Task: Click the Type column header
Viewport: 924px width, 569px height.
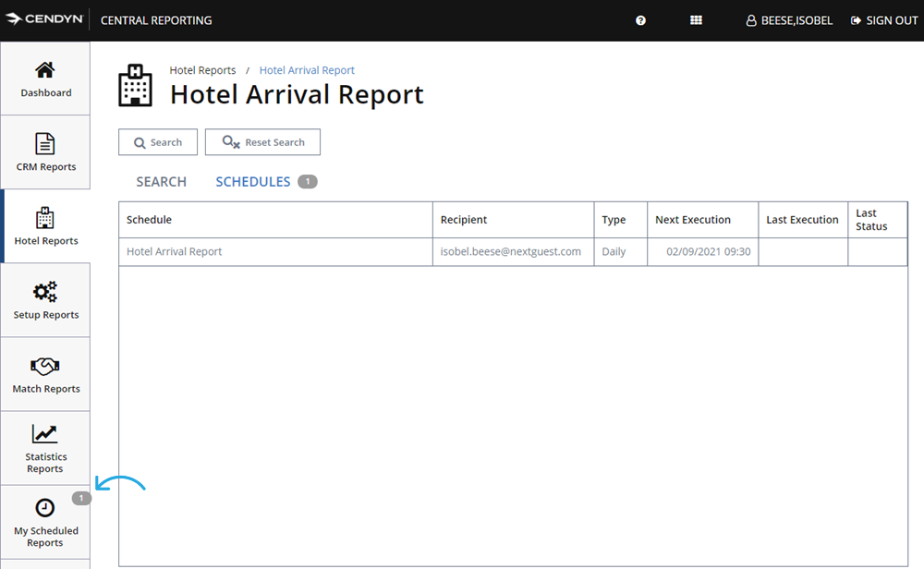Action: (x=621, y=220)
